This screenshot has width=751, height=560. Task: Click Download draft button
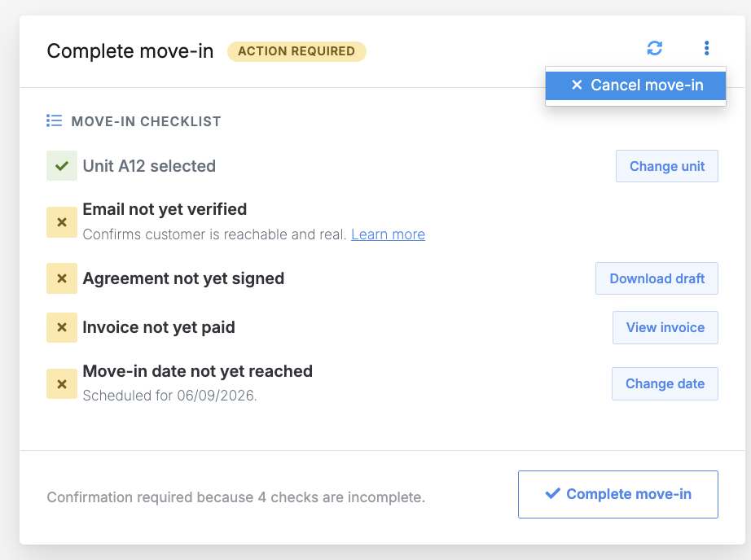[657, 278]
